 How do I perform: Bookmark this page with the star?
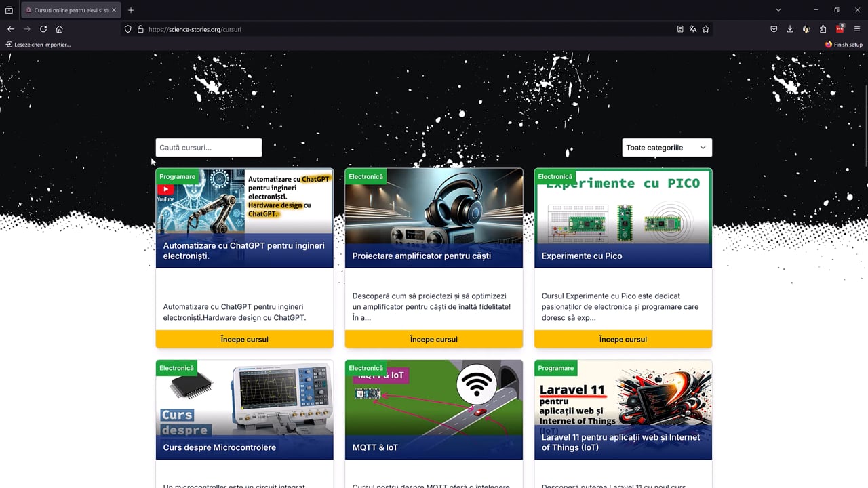pos(706,29)
